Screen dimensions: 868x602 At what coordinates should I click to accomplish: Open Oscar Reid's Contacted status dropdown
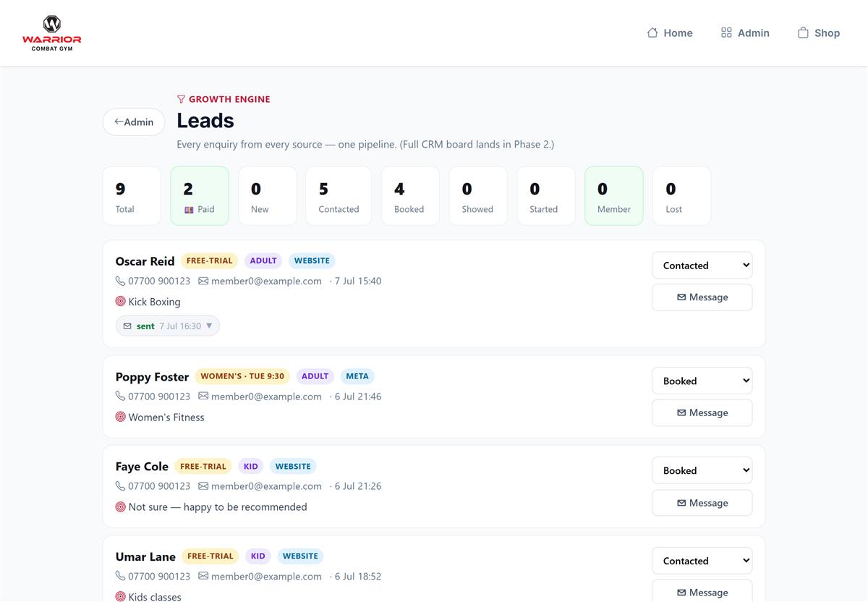702,266
